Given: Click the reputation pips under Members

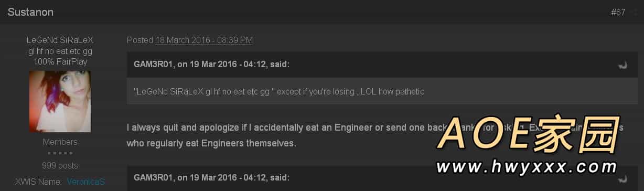Looking at the screenshot, I should (x=60, y=153).
